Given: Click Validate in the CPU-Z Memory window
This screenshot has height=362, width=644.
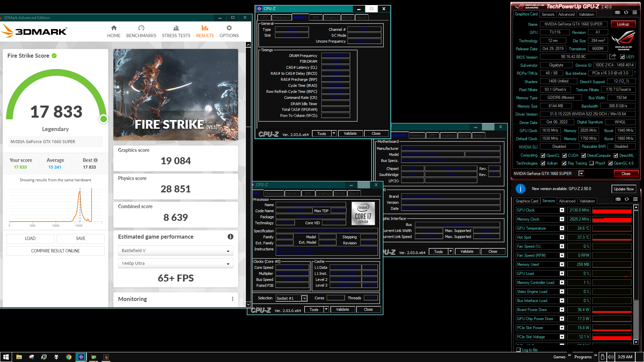Looking at the screenshot, I should (350, 133).
